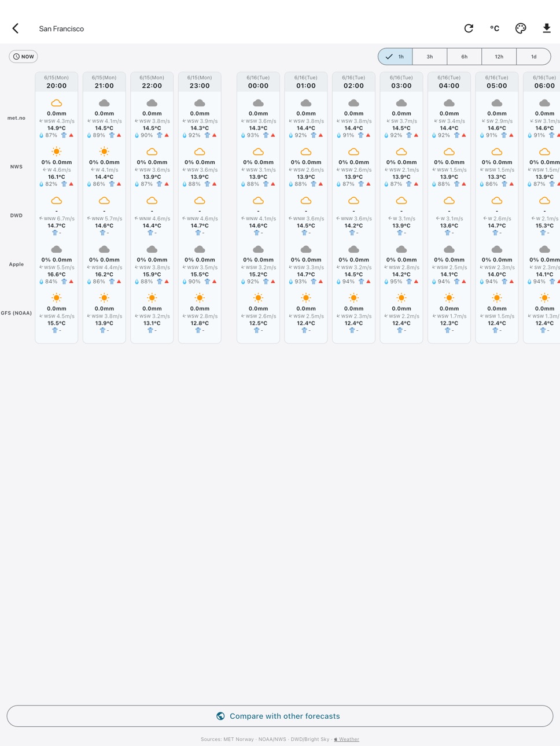Click Apple grey cloud icon at 20:00
Image resolution: width=560 pixels, height=746 pixels.
pos(57,249)
